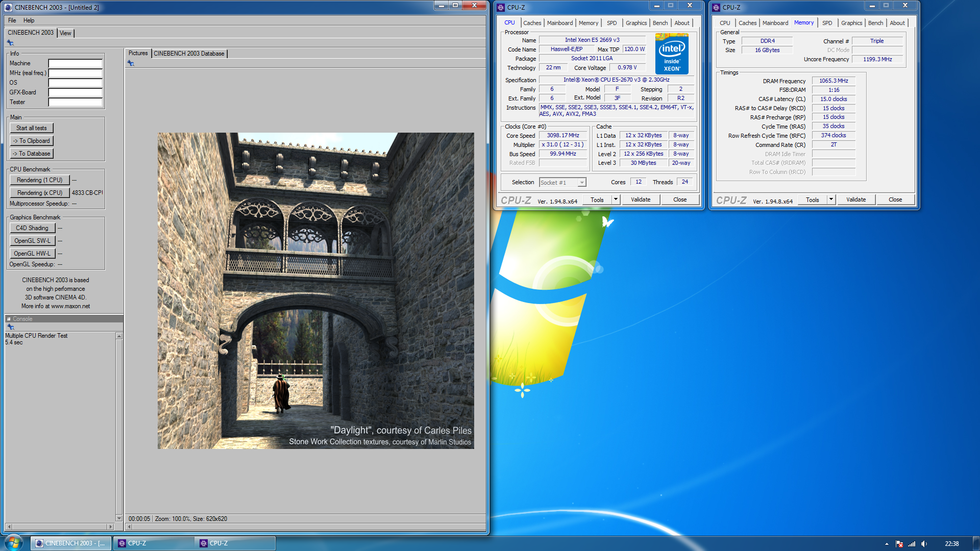Switch to the second CPU-Z taskbar button
Screen dimensions: 980x551
[x=236, y=543]
